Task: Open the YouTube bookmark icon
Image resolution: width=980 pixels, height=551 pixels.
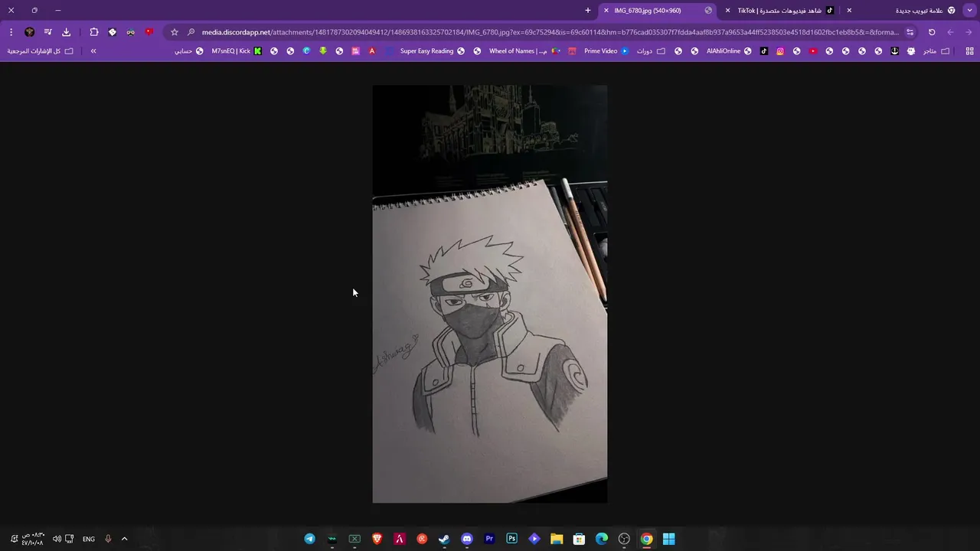Action: (x=813, y=51)
